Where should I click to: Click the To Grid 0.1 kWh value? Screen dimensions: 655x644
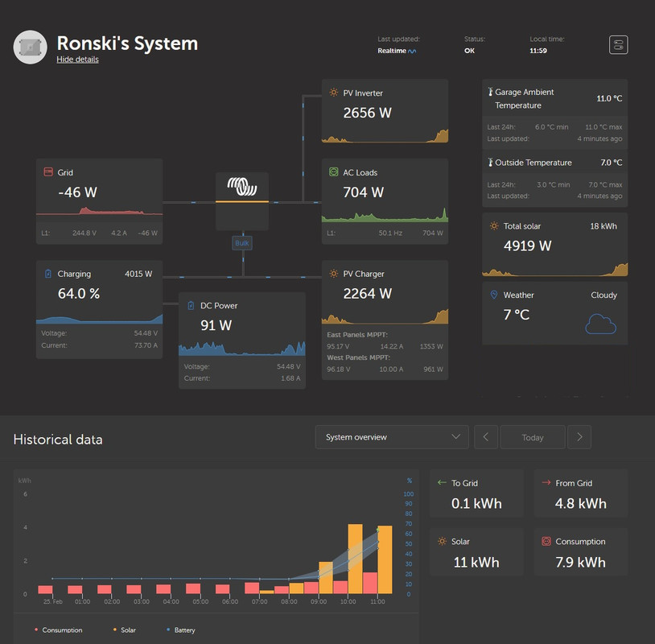(476, 504)
